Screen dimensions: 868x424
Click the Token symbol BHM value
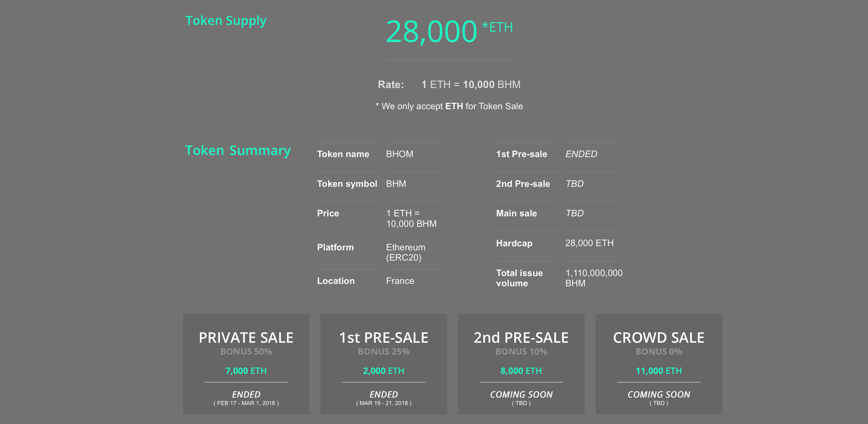[x=396, y=184]
